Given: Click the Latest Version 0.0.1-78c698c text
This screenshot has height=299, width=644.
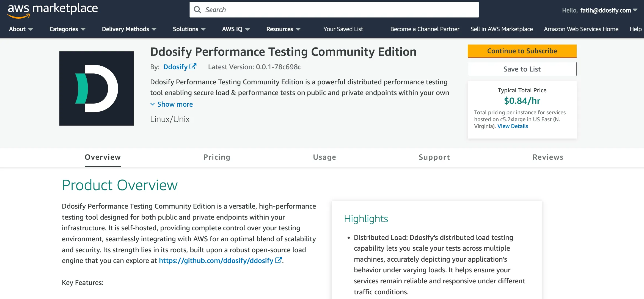Looking at the screenshot, I should pyautogui.click(x=254, y=67).
